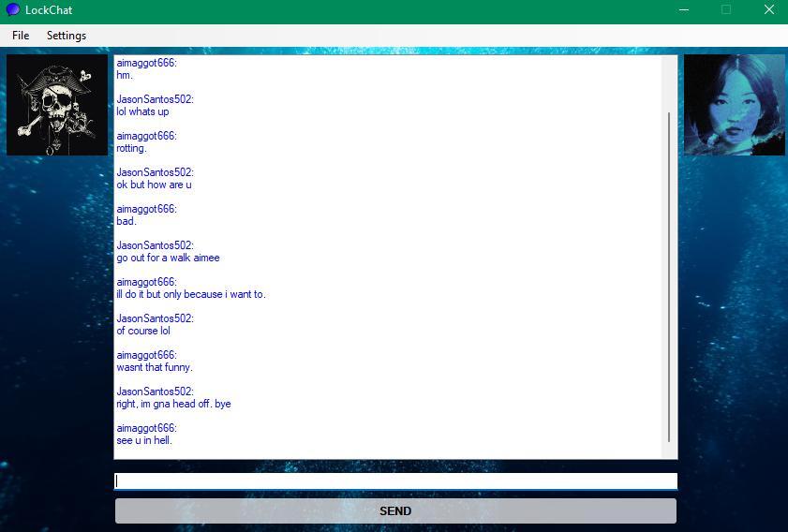This screenshot has height=532, width=788.
Task: Click message text "see u in hell."
Action: pyautogui.click(x=144, y=440)
